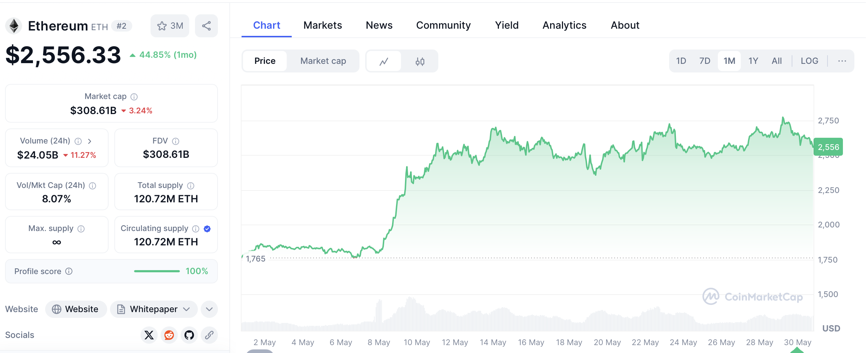The height and width of the screenshot is (353, 868).
Task: Switch to the Markets tab
Action: [323, 25]
